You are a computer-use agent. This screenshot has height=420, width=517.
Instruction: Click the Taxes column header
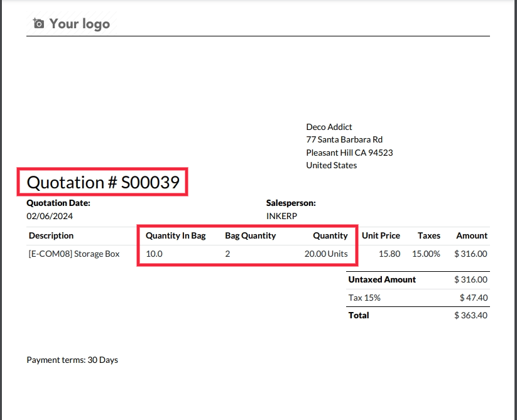tap(429, 235)
